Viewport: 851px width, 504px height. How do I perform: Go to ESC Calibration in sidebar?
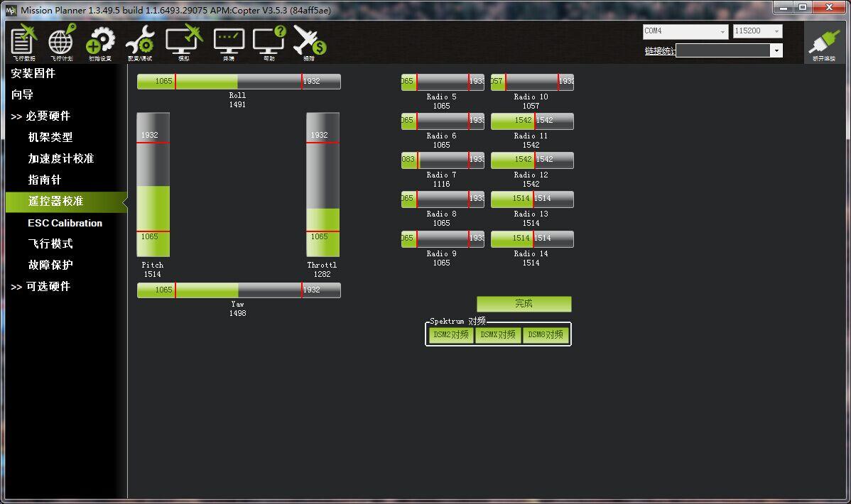tap(65, 223)
